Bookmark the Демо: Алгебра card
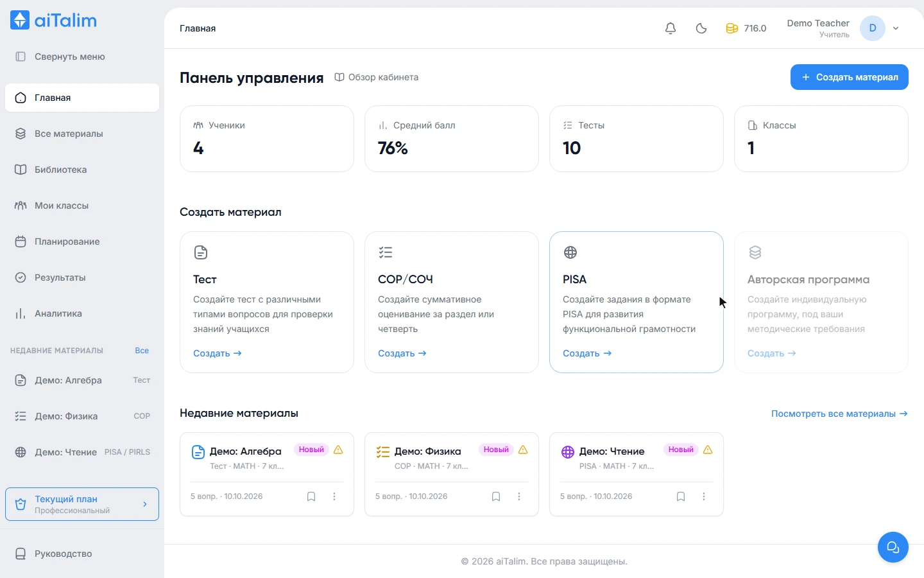Viewport: 924px width, 578px height. coord(311,496)
